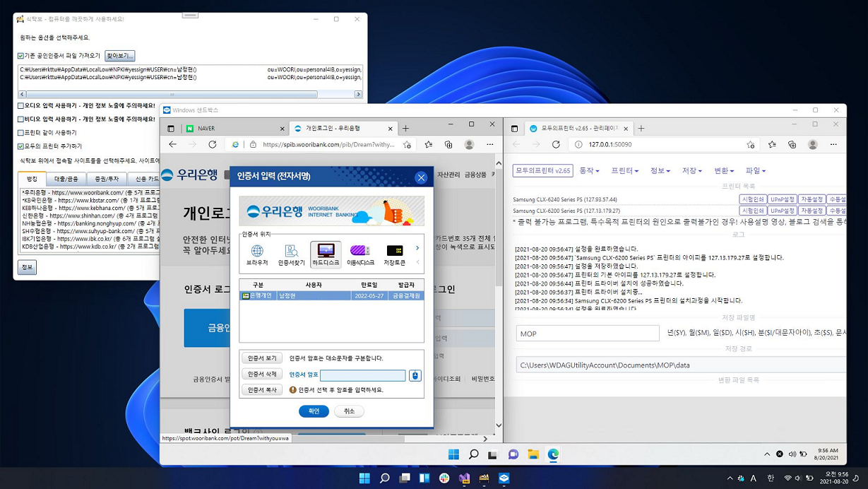The width and height of the screenshot is (868, 489).
Task: Open 파일 dropdown in 모두의프린터
Action: [x=755, y=170]
